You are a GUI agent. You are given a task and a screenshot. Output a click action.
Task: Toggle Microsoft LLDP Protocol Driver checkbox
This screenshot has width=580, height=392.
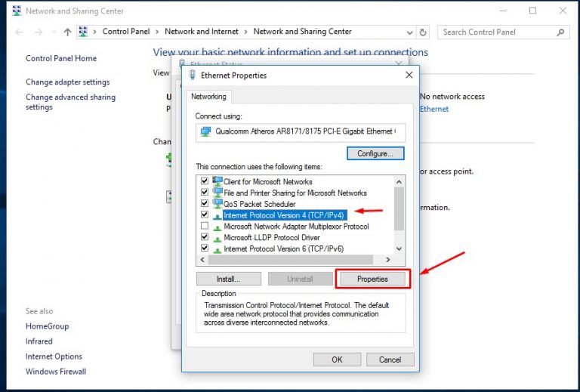(205, 236)
